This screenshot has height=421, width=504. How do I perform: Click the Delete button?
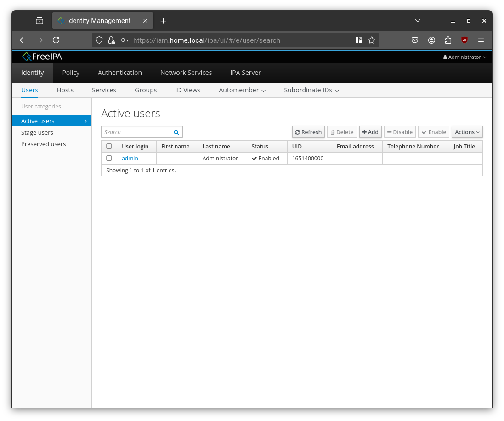coord(342,132)
